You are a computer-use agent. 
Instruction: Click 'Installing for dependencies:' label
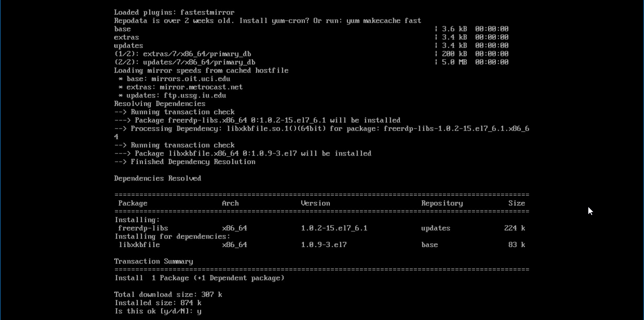[172, 237]
